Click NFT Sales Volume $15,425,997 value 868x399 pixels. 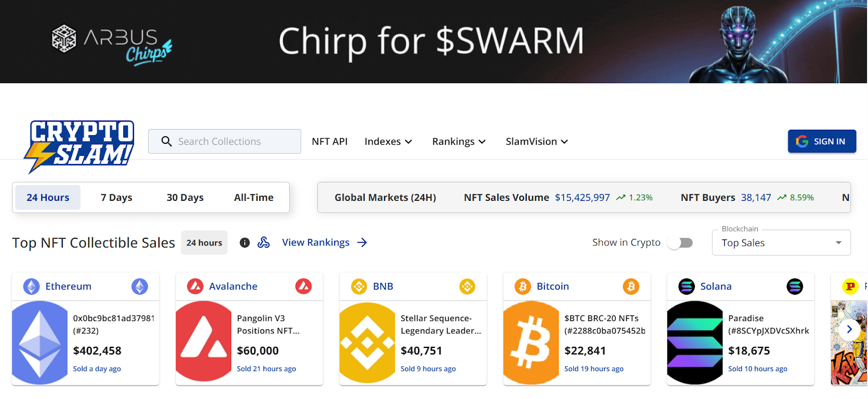click(582, 198)
